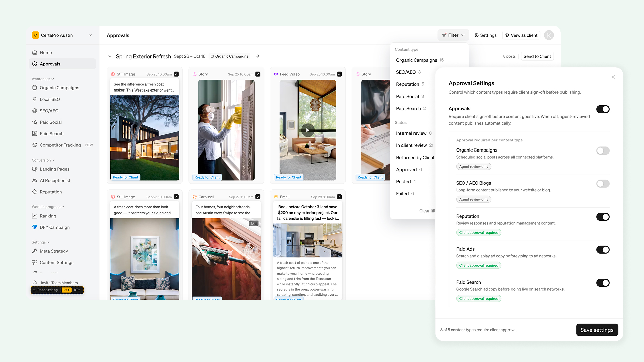
Task: Click the Email type icon
Action: [x=276, y=197]
